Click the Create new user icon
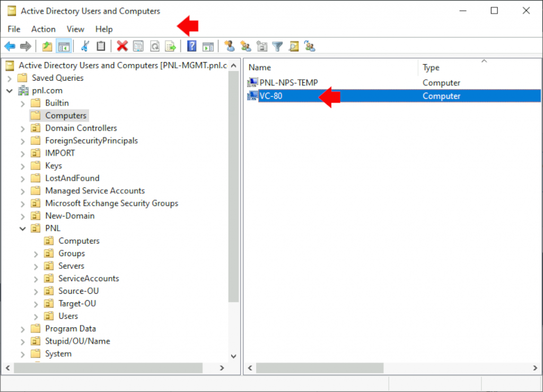Screen dimensions: 543x392 (230, 47)
